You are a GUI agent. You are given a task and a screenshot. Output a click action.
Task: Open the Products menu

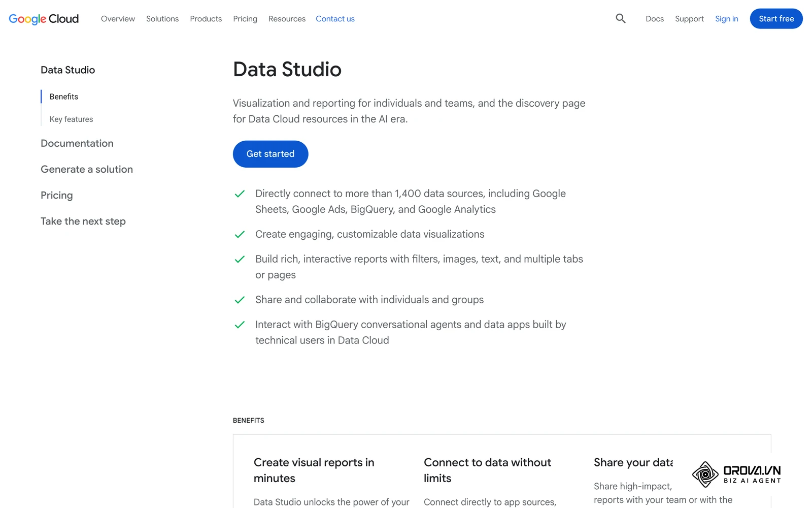coord(206,19)
